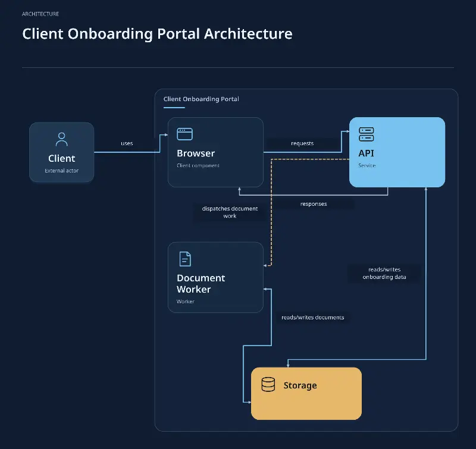Select the Client external actor node
Viewport: 476px width, 449px height.
point(62,152)
